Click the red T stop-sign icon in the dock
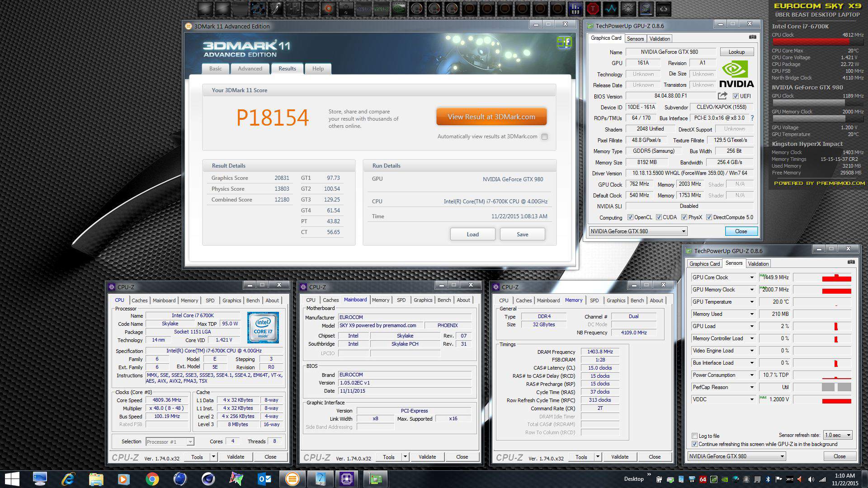The image size is (868, 488). pos(593,9)
